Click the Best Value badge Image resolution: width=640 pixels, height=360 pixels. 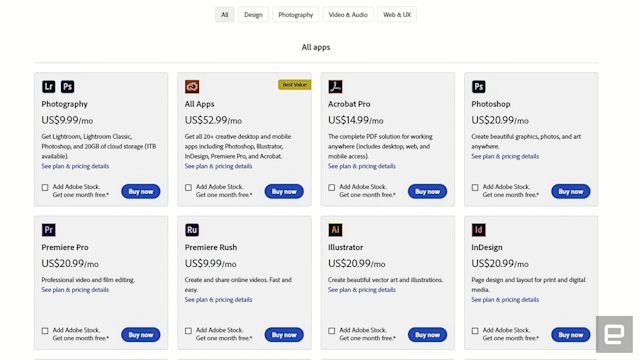pyautogui.click(x=295, y=84)
